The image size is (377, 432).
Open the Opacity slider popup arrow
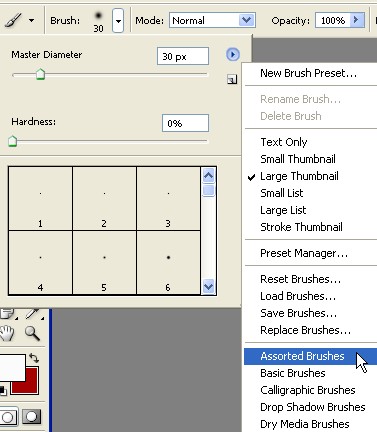pyautogui.click(x=357, y=20)
